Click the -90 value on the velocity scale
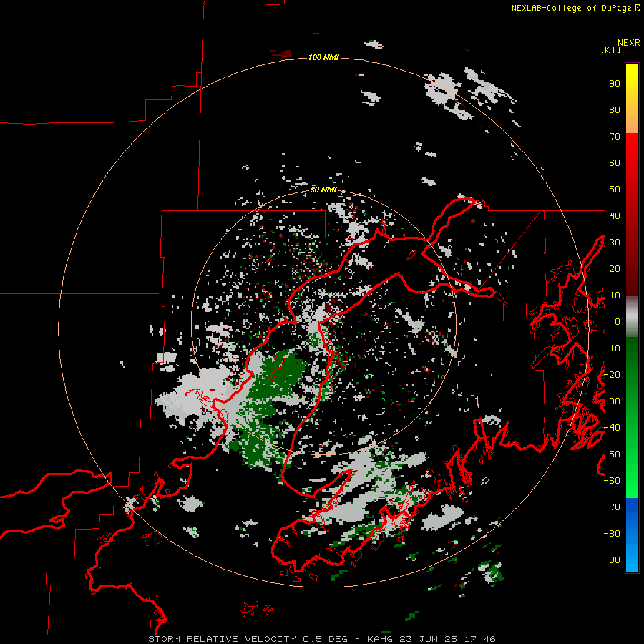 [612, 560]
